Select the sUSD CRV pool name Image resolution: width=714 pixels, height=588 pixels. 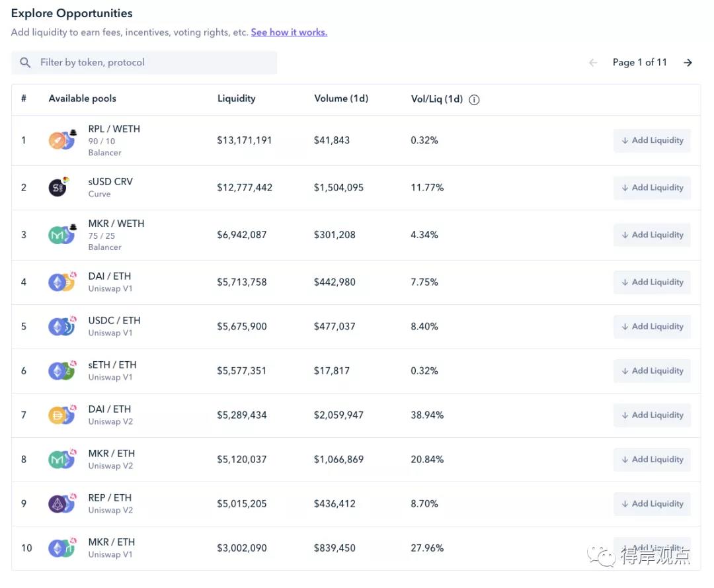pyautogui.click(x=110, y=182)
